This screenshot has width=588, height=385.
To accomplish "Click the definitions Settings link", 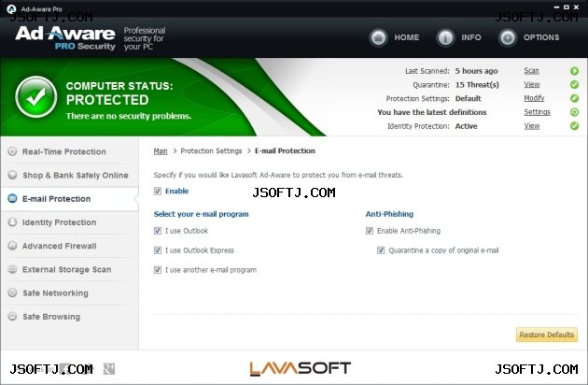I will (537, 112).
